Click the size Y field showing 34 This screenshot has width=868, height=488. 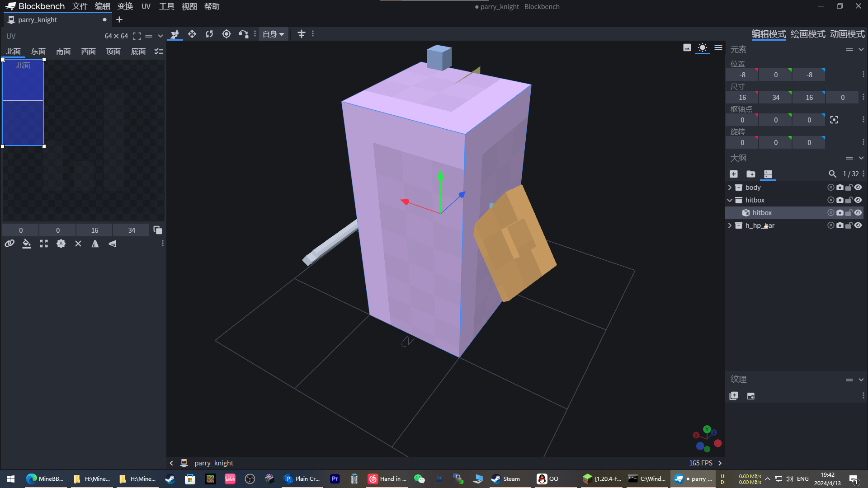(776, 98)
